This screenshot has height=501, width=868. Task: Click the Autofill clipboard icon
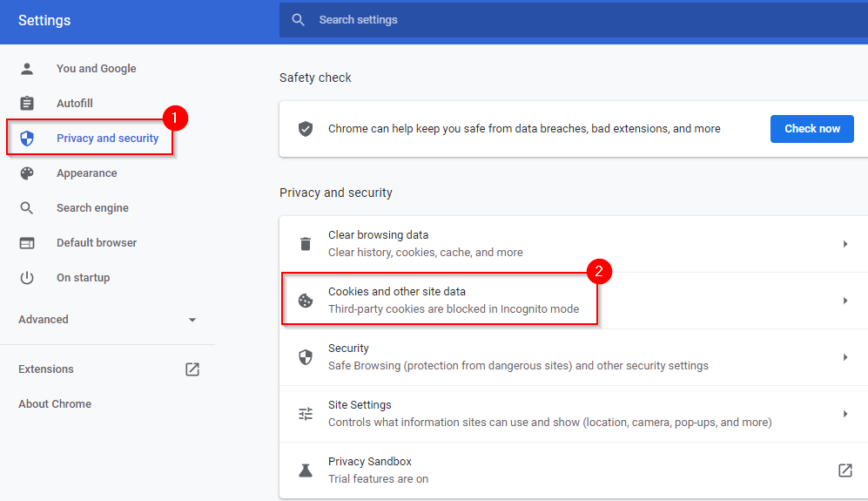[27, 104]
